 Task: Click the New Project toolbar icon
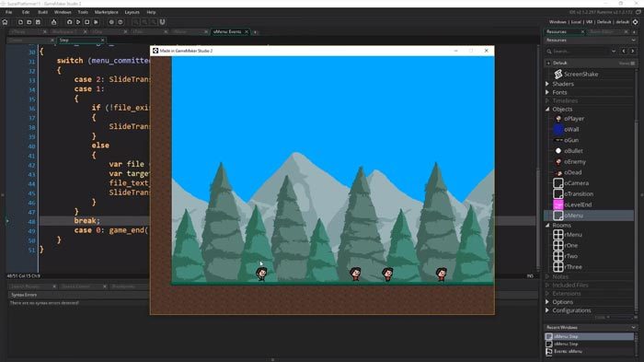[20, 22]
